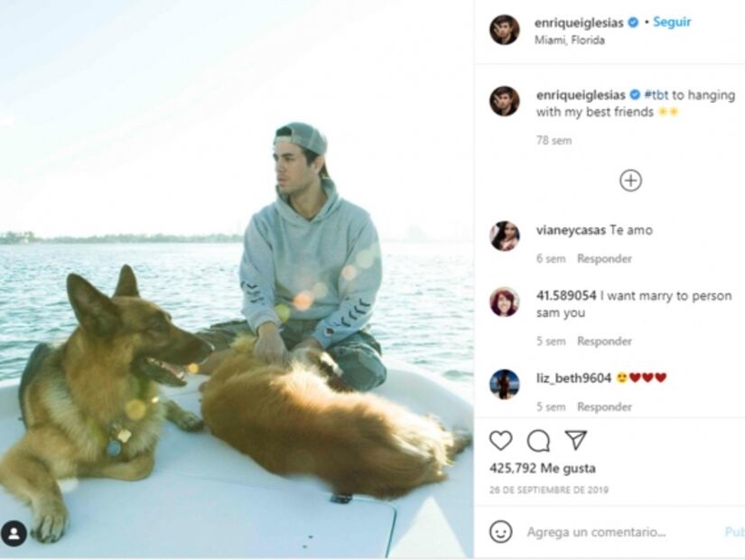
Task: Open liz_beth9604 commenter avatar
Action: coord(504,384)
